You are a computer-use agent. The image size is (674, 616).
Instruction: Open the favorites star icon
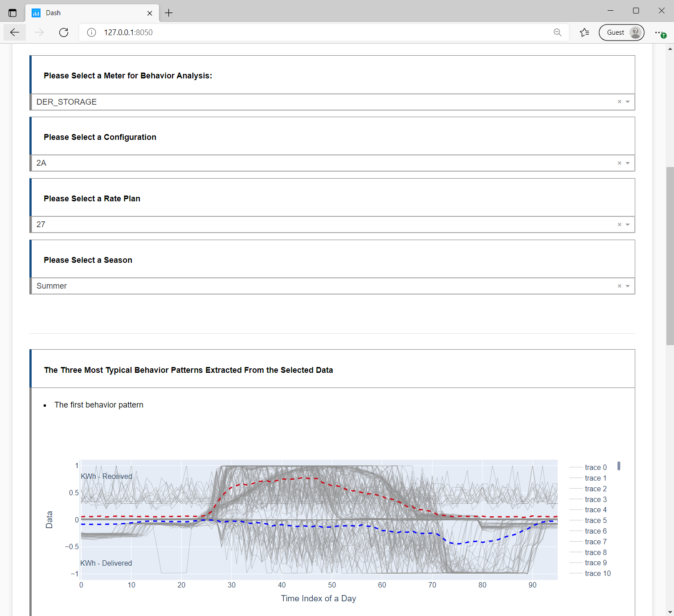(584, 33)
